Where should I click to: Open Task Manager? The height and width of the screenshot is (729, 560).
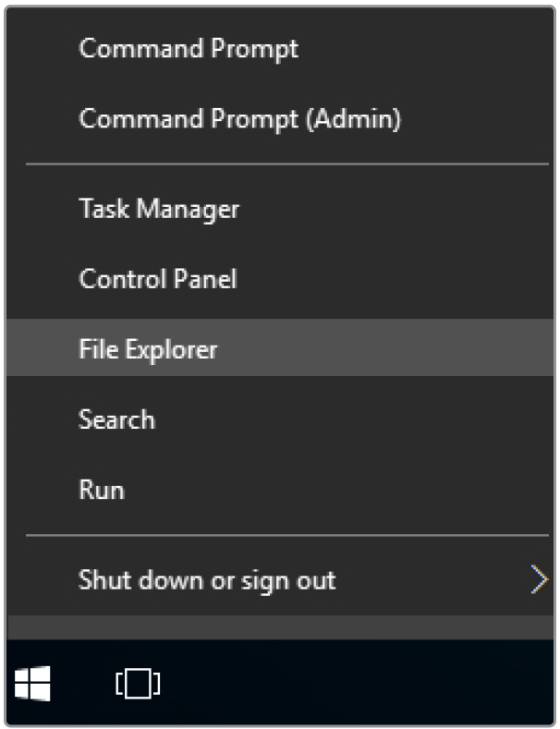[159, 209]
